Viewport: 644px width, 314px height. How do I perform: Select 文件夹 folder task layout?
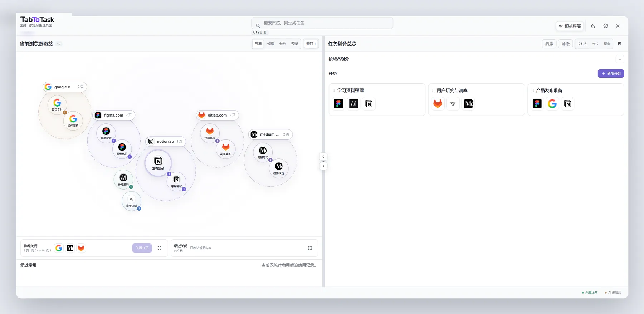pos(582,44)
